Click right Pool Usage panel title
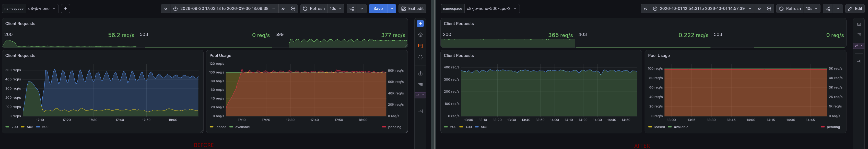 [x=659, y=56]
